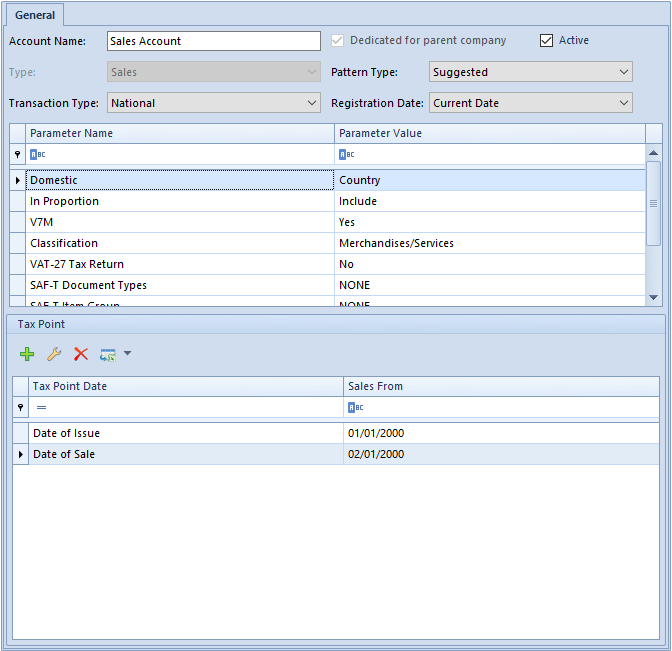Screen dimensions: 672x651
Task: Click the Yes value for V7M
Action: (x=490, y=222)
